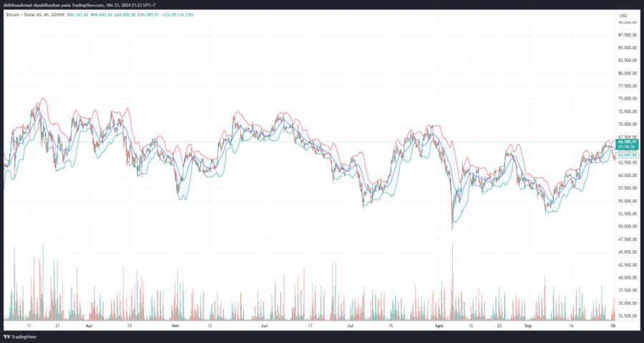Select the close value C66.585,91 in the legend

point(148,15)
